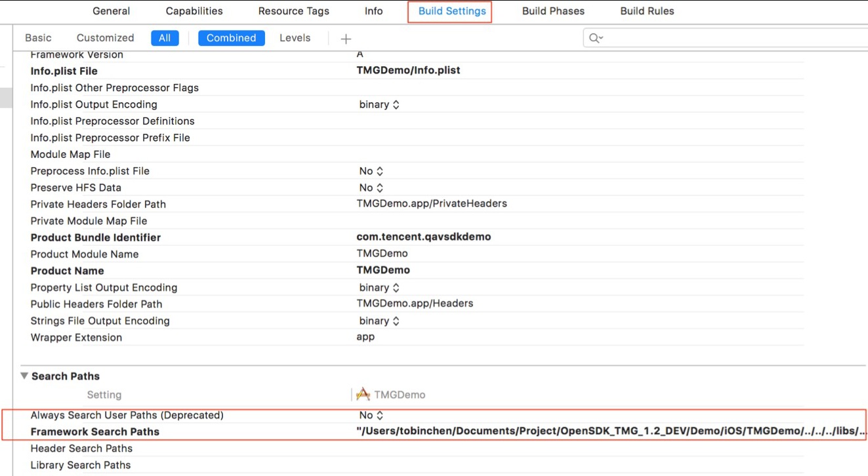Go to the Build Phases tab
The image size is (868, 476).
tap(553, 11)
